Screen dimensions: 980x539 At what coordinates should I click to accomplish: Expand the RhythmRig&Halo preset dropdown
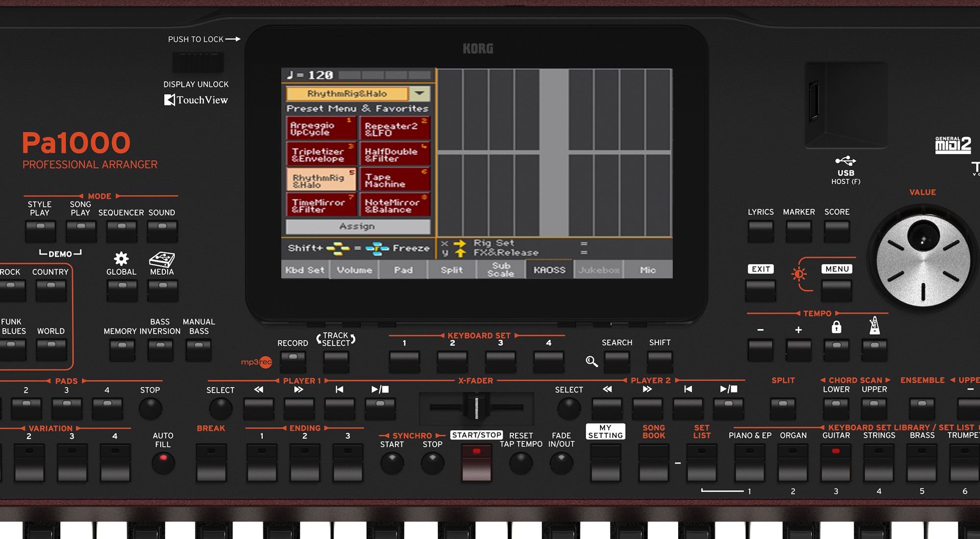[x=423, y=93]
